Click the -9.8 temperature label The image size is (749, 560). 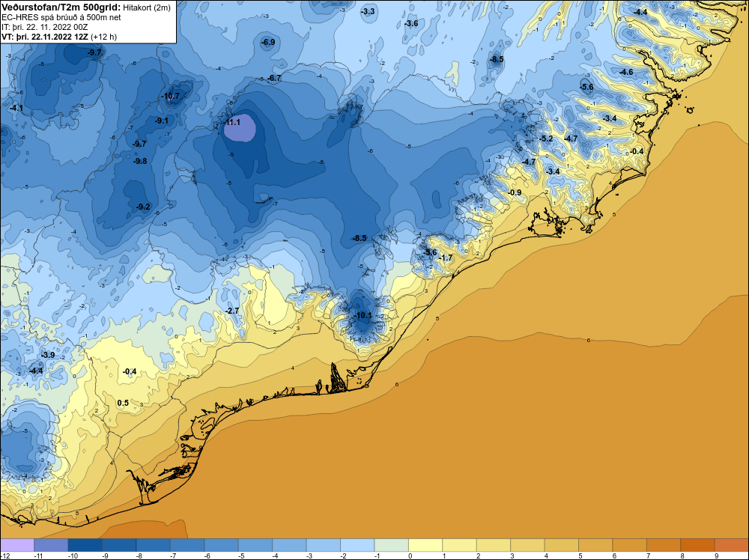pos(140,161)
